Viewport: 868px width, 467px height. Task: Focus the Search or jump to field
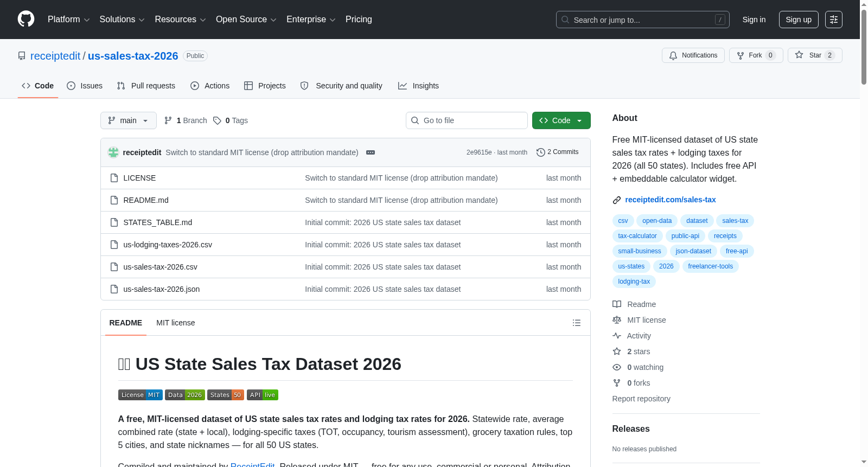(x=643, y=20)
